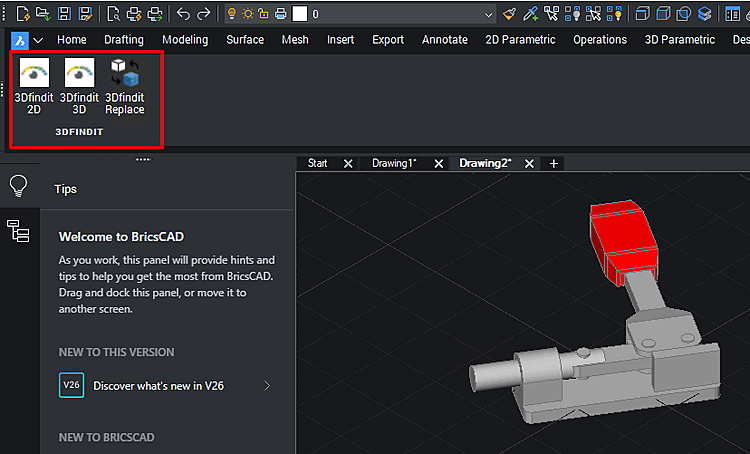The image size is (750, 454).
Task: Open the Home ribbon tab
Action: 72,40
